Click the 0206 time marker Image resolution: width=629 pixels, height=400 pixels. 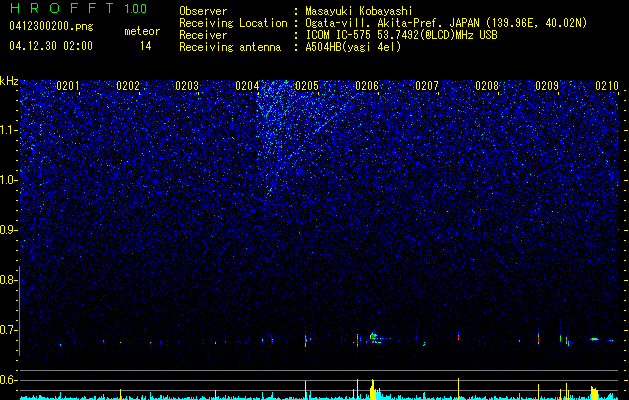pyautogui.click(x=367, y=86)
